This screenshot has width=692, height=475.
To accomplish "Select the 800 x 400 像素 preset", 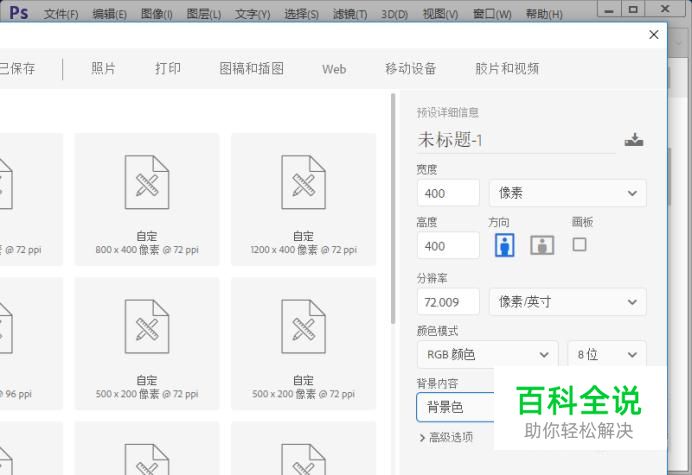I will [147, 199].
